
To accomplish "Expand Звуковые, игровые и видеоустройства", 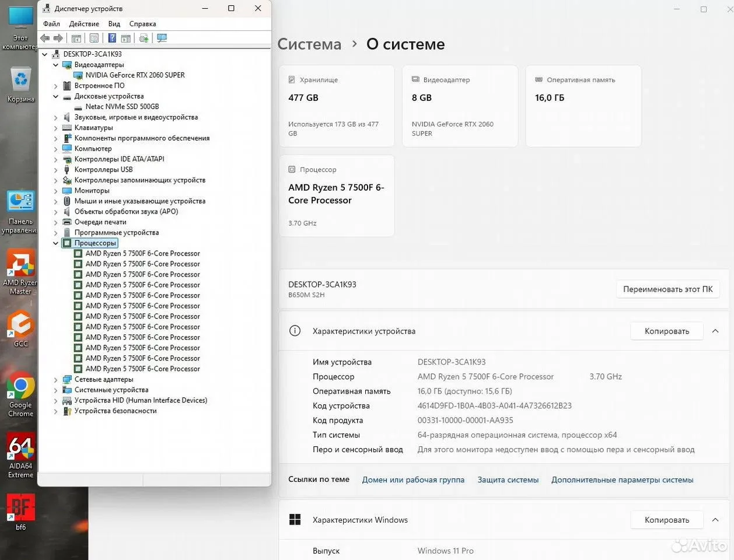I will (x=56, y=117).
